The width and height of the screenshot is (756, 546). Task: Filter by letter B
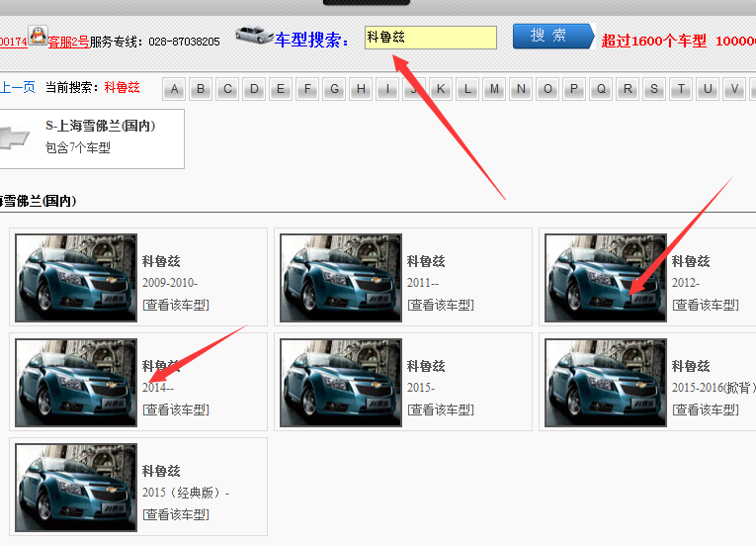201,89
